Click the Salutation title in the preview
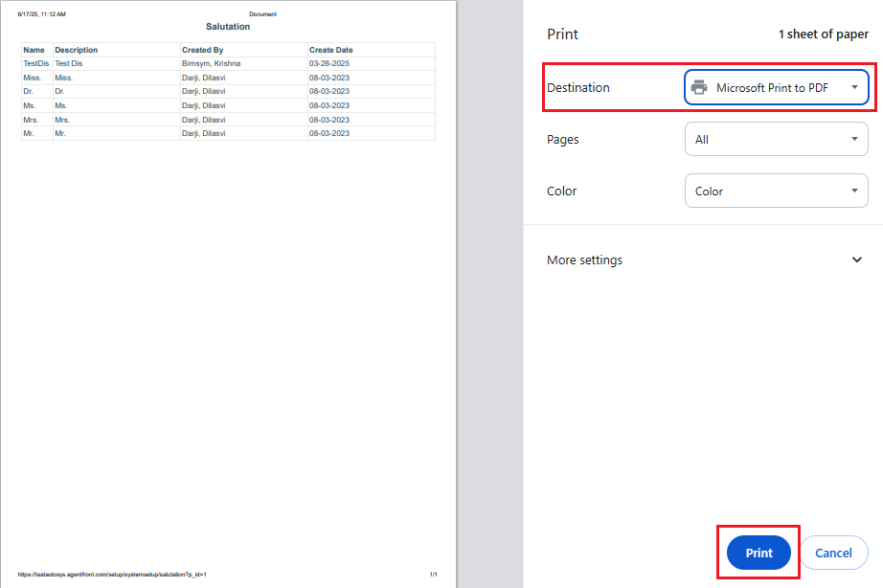This screenshot has height=588, width=883. (228, 27)
